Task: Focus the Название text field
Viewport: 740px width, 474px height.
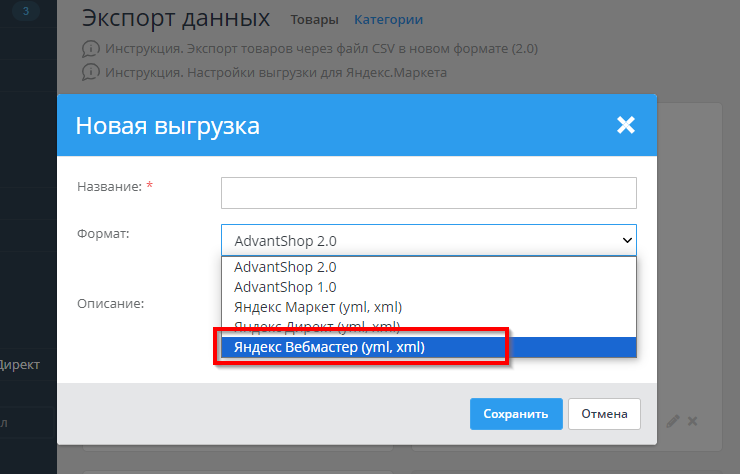Action: click(x=428, y=192)
